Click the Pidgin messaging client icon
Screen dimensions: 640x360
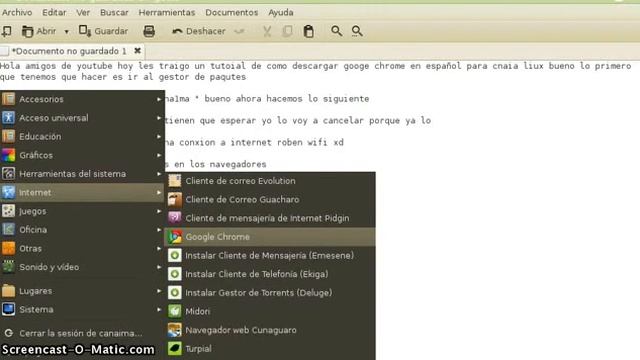(x=175, y=218)
